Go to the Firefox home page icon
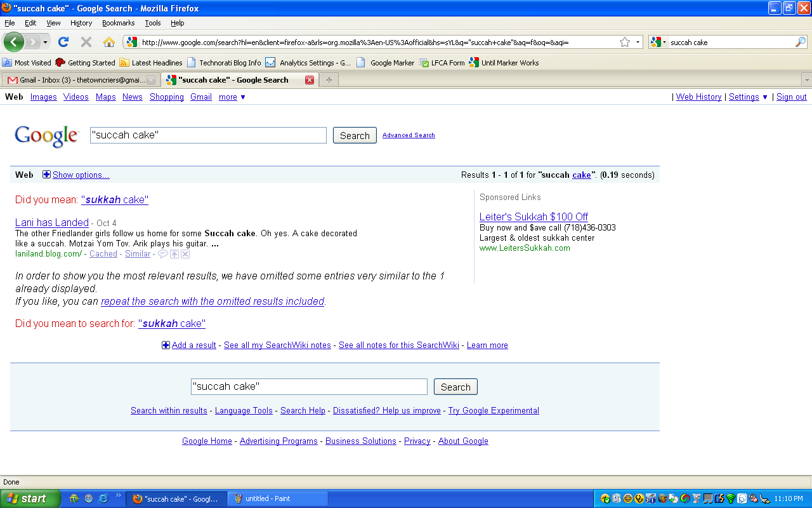Image resolution: width=812 pixels, height=508 pixels. point(109,42)
